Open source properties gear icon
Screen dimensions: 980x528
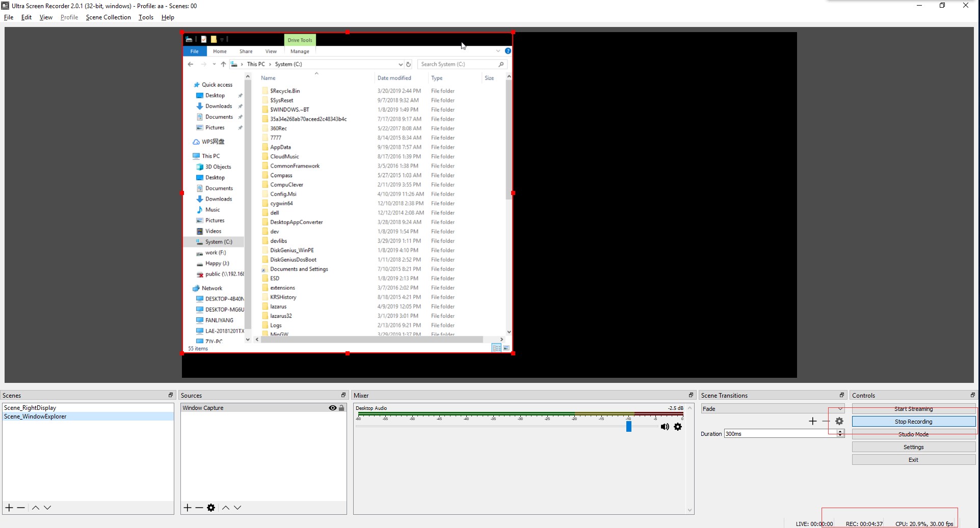(211, 508)
